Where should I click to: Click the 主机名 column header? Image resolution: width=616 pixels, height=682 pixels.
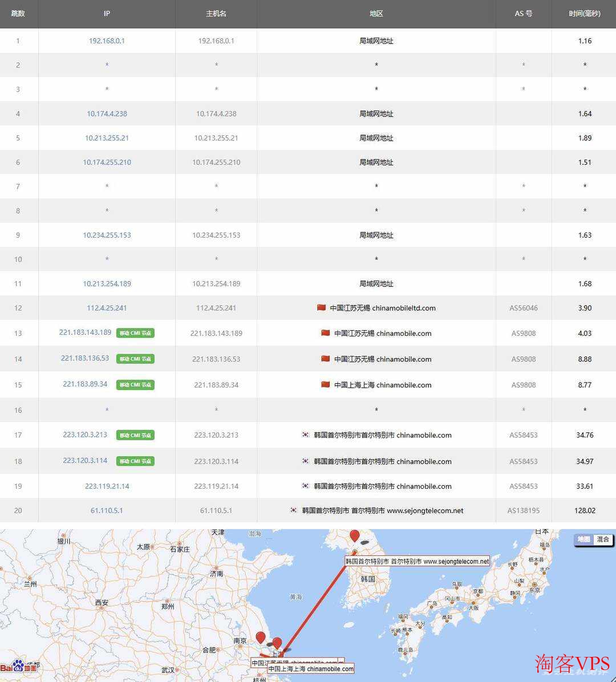coord(216,14)
